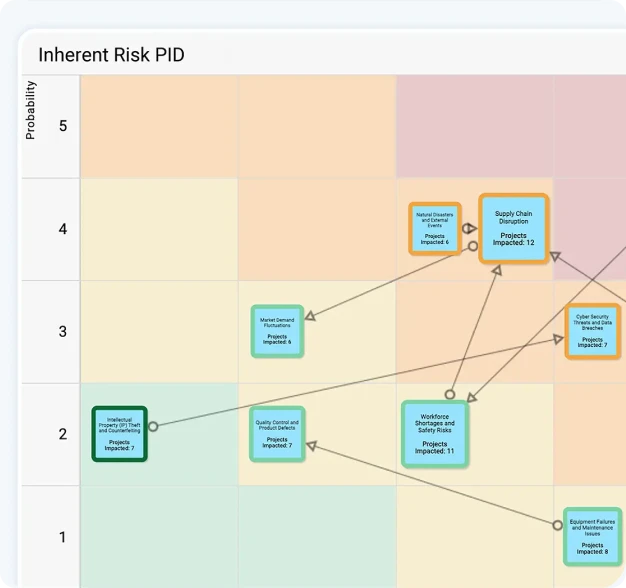Click arrowhead pointing at Market Demand Fluctuations
Viewport: 626px width, 588px height.
point(310,316)
